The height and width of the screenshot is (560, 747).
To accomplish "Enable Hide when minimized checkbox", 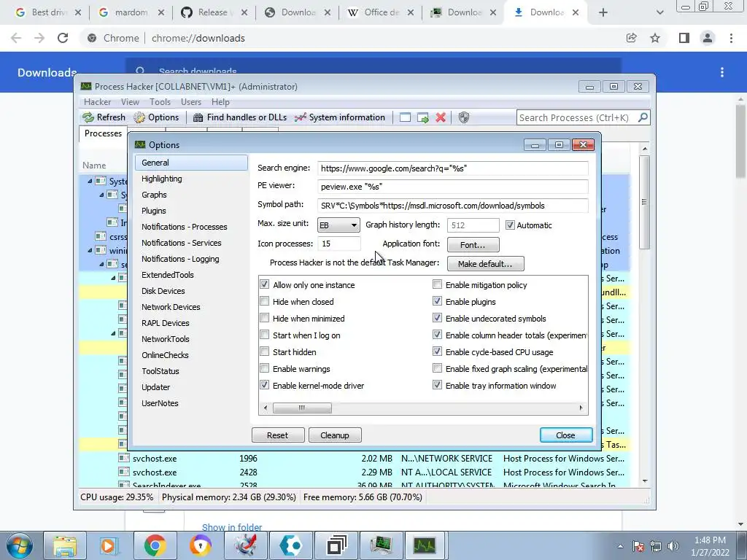I will [x=264, y=318].
